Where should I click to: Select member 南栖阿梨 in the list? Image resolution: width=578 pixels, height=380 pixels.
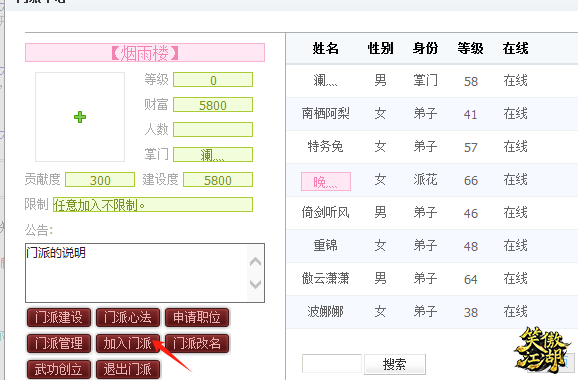click(x=325, y=114)
